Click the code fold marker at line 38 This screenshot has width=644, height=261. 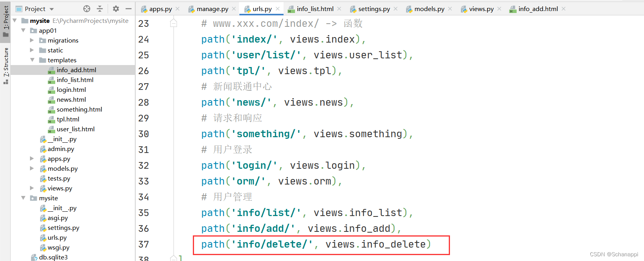click(174, 258)
